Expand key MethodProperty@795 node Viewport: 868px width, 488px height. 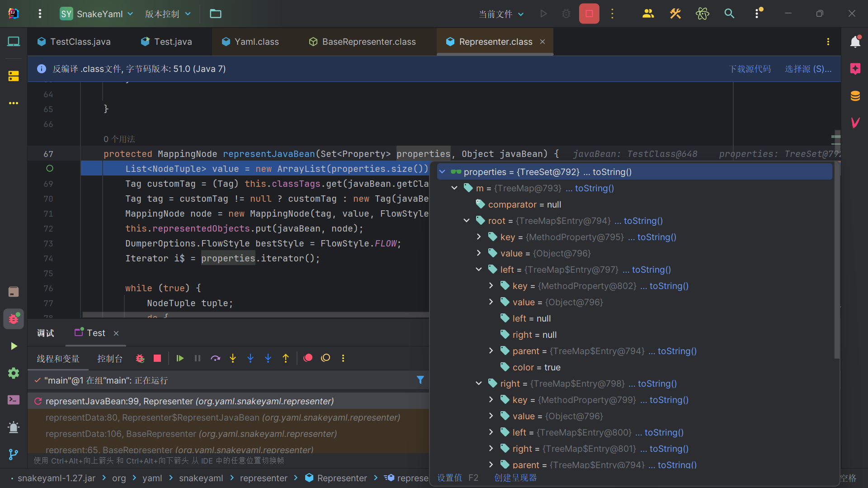pyautogui.click(x=479, y=237)
